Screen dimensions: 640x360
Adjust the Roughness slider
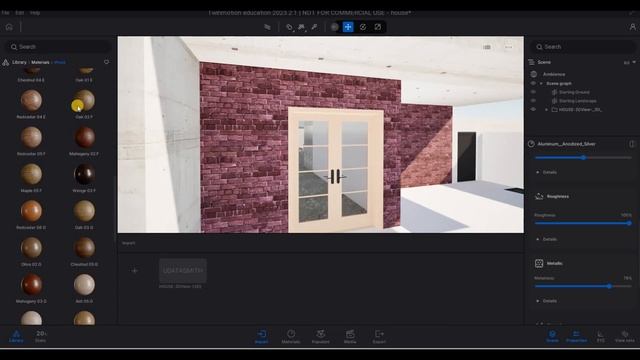[583, 223]
